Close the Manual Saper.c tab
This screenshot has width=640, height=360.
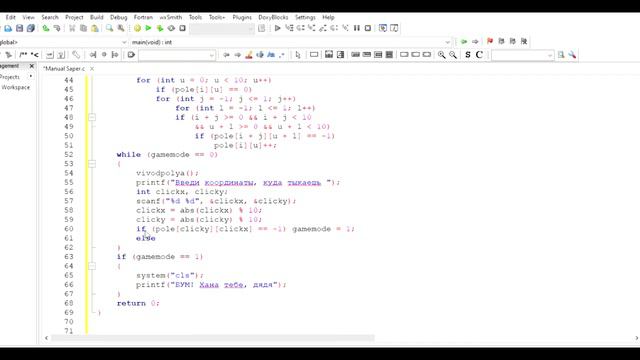(x=92, y=69)
